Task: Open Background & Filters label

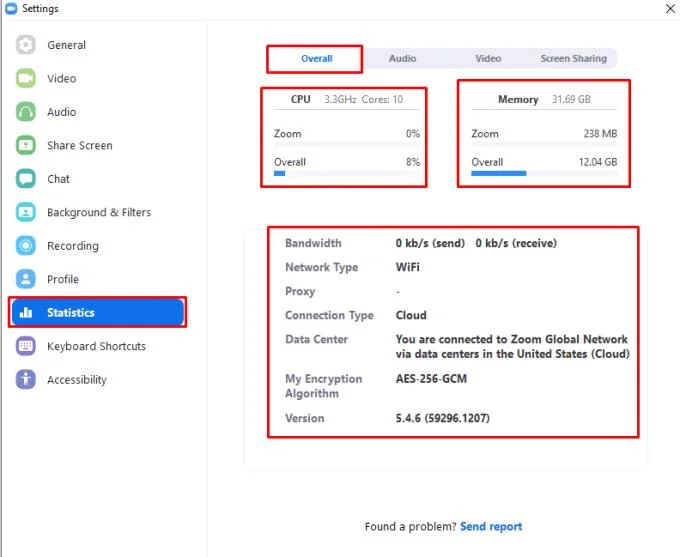Action: (99, 212)
